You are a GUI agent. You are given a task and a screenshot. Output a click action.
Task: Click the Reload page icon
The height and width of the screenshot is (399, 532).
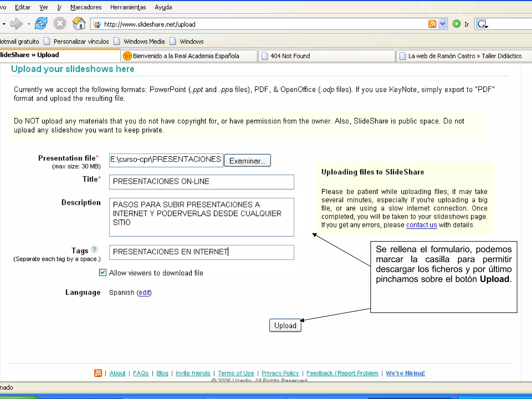(41, 24)
